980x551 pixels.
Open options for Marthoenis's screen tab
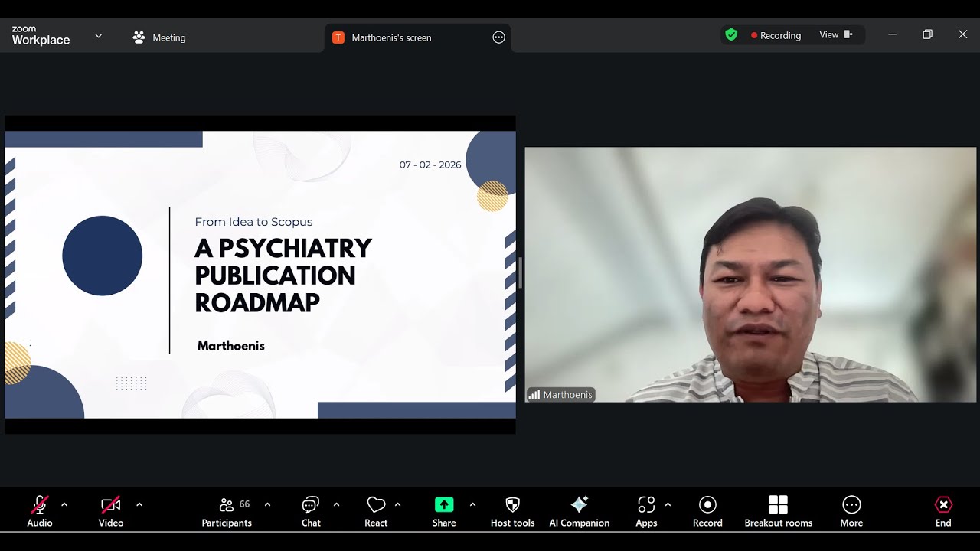pos(498,37)
